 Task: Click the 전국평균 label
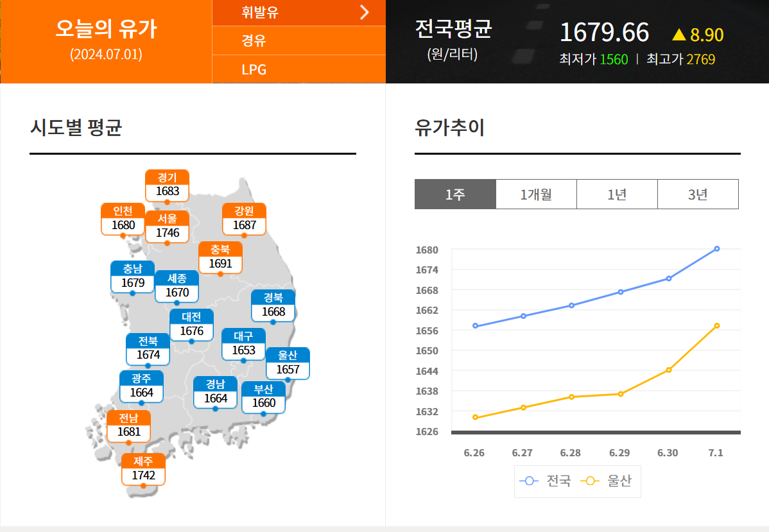click(x=454, y=29)
